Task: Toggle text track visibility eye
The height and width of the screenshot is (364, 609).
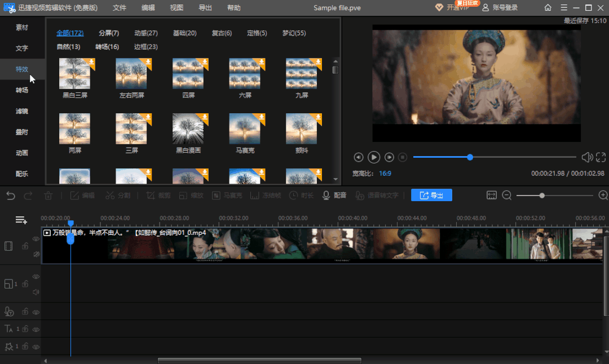Action: (x=36, y=330)
